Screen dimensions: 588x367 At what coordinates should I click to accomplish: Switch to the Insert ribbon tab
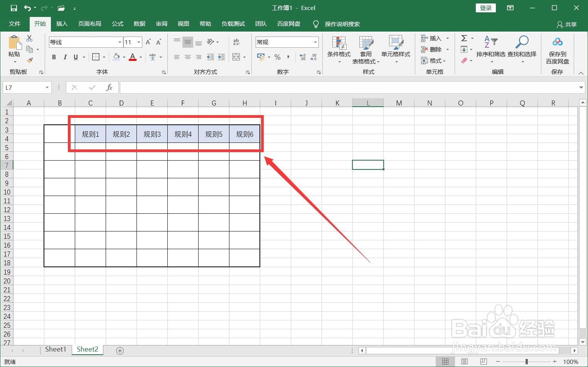pos(62,24)
